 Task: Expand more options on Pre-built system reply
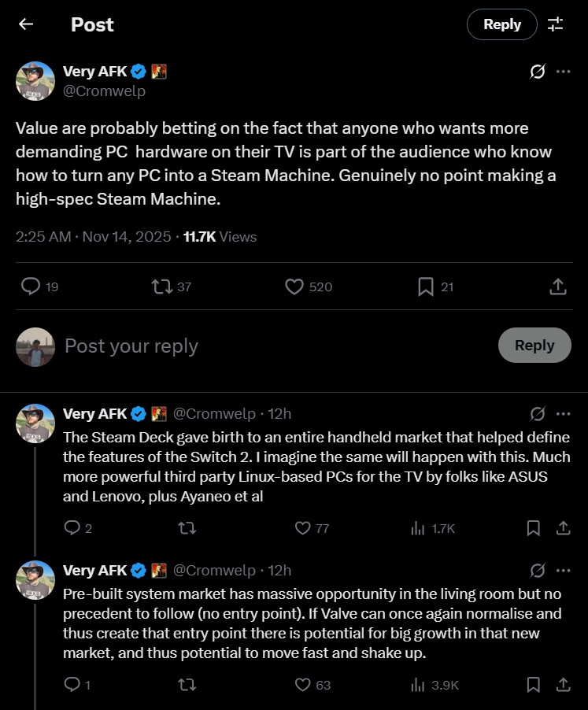tap(564, 571)
